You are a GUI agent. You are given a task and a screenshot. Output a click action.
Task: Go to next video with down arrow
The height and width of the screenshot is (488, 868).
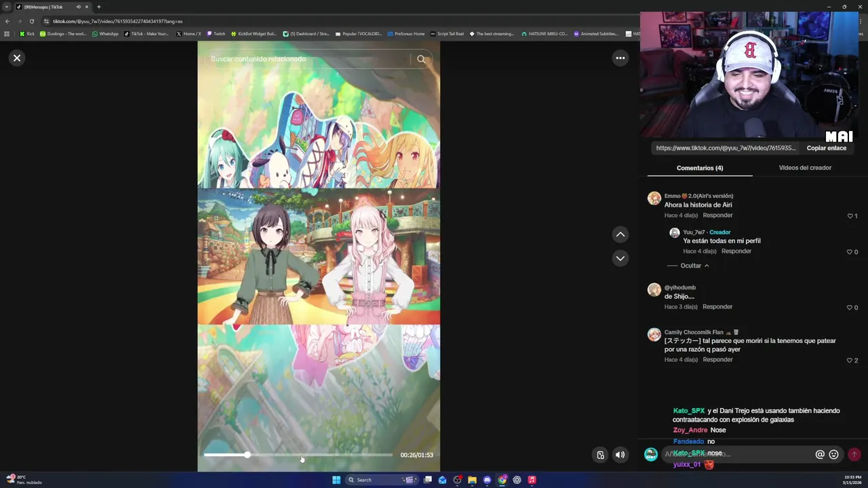(x=620, y=258)
